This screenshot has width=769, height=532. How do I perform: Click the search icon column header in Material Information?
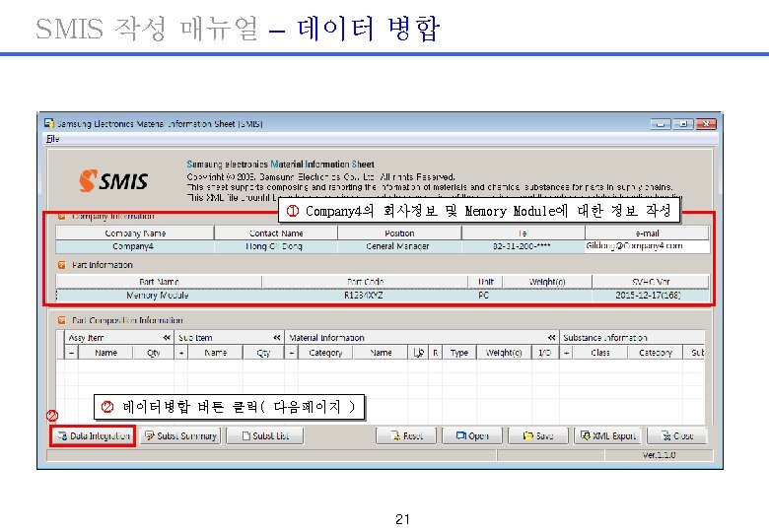coord(418,353)
